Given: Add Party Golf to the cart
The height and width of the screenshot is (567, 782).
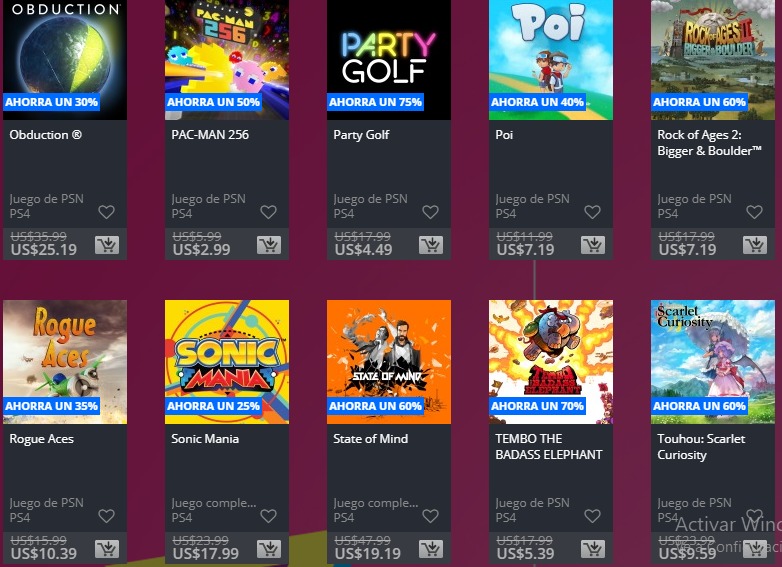Looking at the screenshot, I should coord(431,245).
